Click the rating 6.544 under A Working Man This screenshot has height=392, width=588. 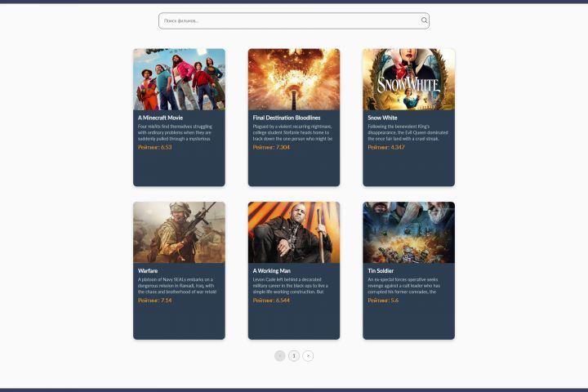(271, 300)
